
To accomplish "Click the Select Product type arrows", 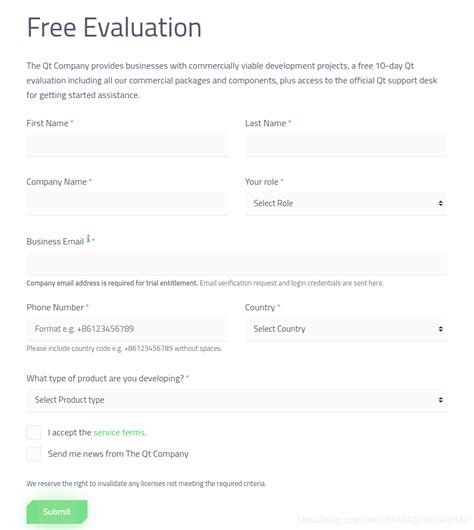I will pos(441,400).
